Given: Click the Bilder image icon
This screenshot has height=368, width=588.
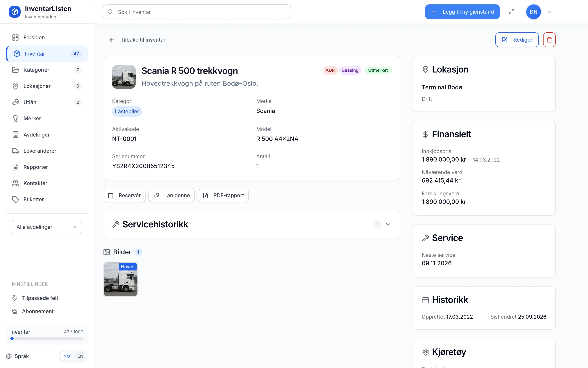Looking at the screenshot, I should coord(107,252).
